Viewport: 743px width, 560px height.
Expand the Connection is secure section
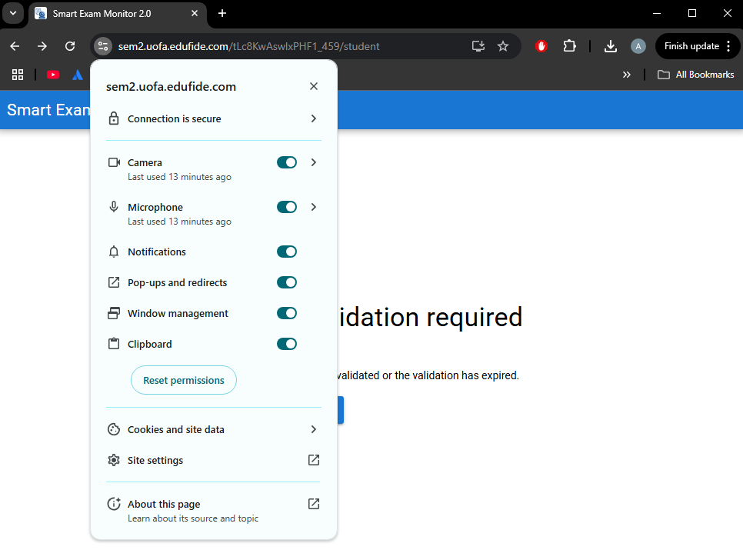pos(212,118)
